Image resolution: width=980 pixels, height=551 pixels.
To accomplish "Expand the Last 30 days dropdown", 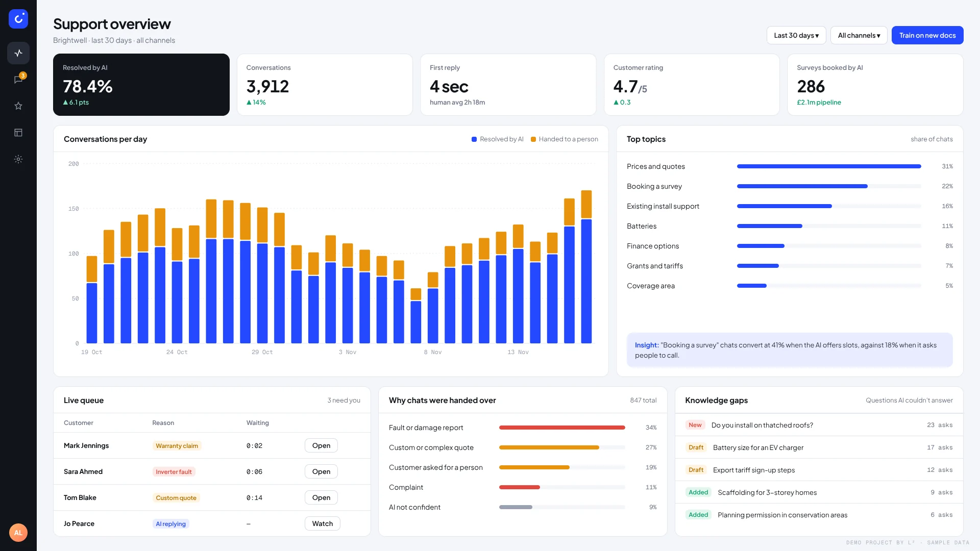I will tap(796, 35).
